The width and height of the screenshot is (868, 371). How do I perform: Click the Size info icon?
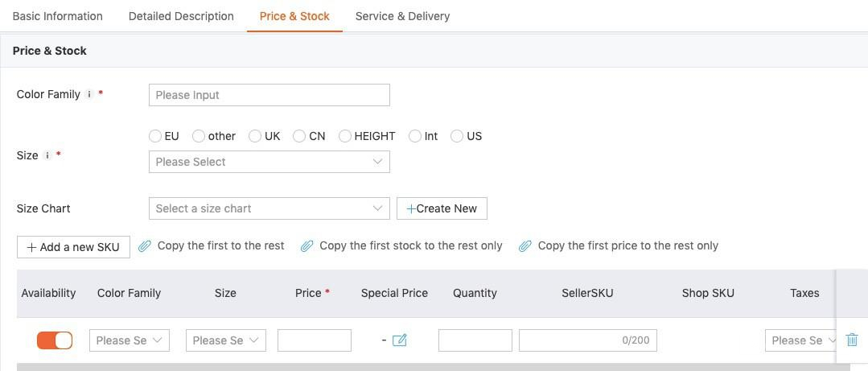[47, 155]
